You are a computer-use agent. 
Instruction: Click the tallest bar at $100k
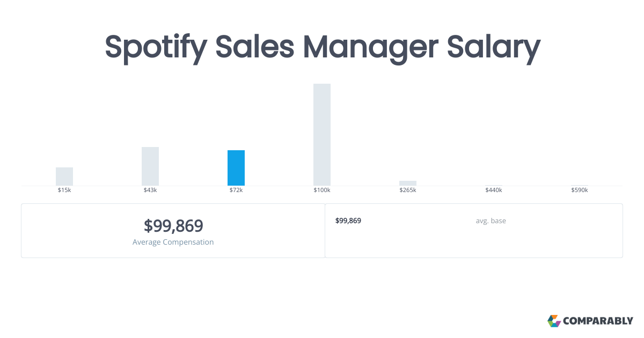[322, 135]
